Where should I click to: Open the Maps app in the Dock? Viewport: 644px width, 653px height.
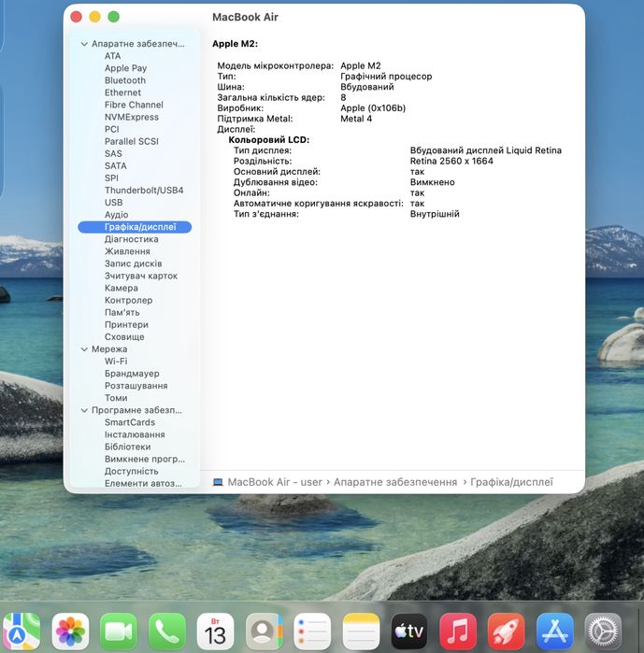(21, 632)
